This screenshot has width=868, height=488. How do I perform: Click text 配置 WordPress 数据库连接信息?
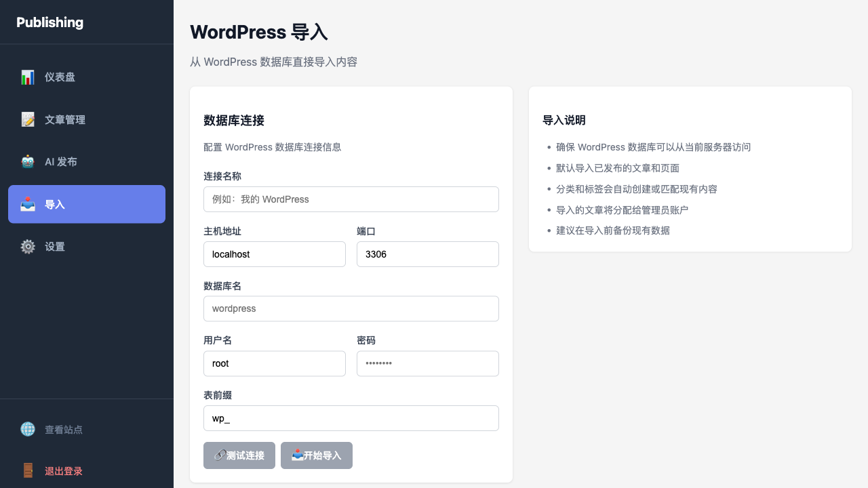click(273, 147)
